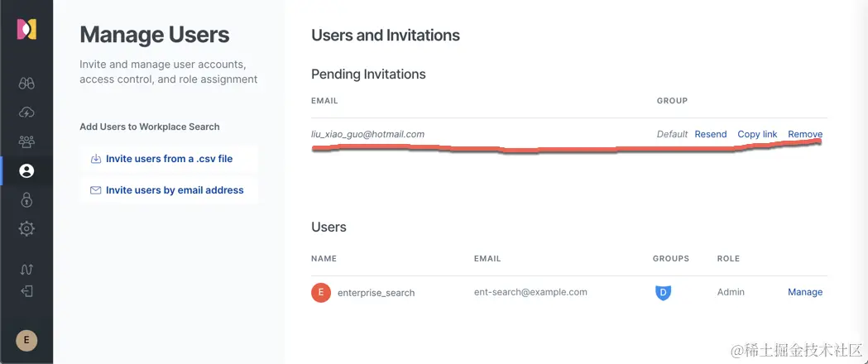Open Security padlock icon in sidebar
The image size is (868, 364).
coord(26,200)
